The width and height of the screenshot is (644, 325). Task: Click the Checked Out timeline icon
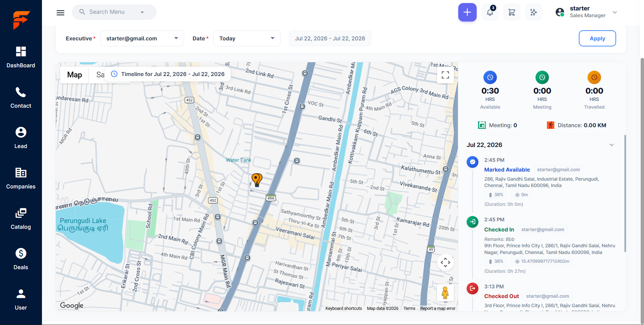pyautogui.click(x=473, y=288)
